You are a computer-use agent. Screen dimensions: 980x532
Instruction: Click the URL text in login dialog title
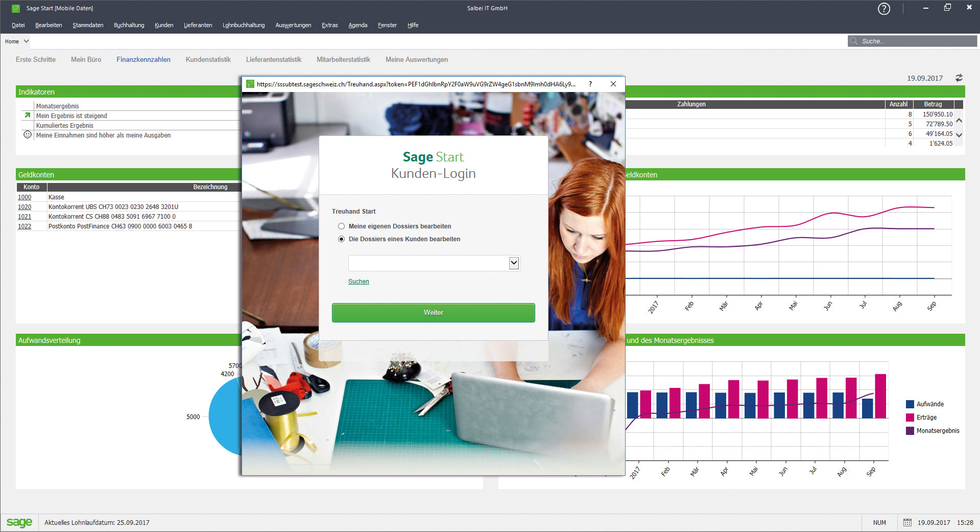pyautogui.click(x=416, y=84)
